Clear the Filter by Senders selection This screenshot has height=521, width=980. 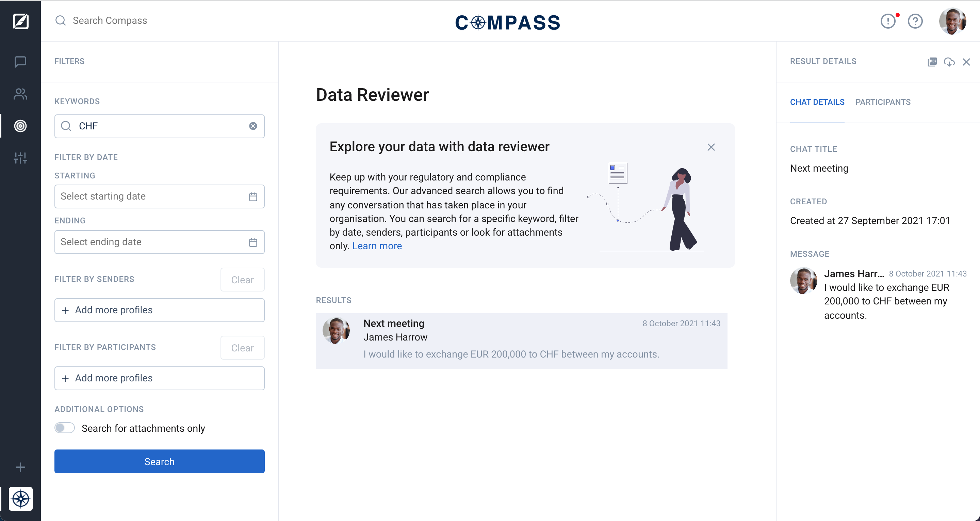coord(242,280)
